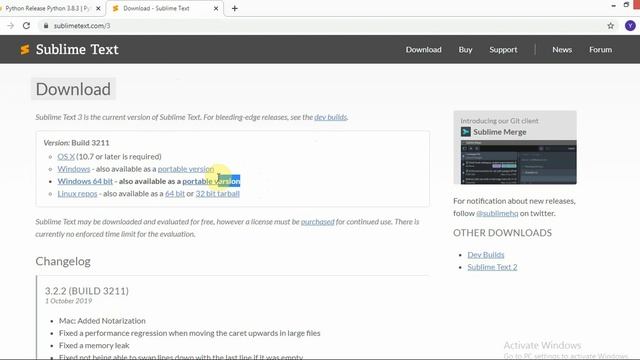Download the Windows 32-bit installer link
Viewport: 640px width, 360px height.
coord(74,169)
